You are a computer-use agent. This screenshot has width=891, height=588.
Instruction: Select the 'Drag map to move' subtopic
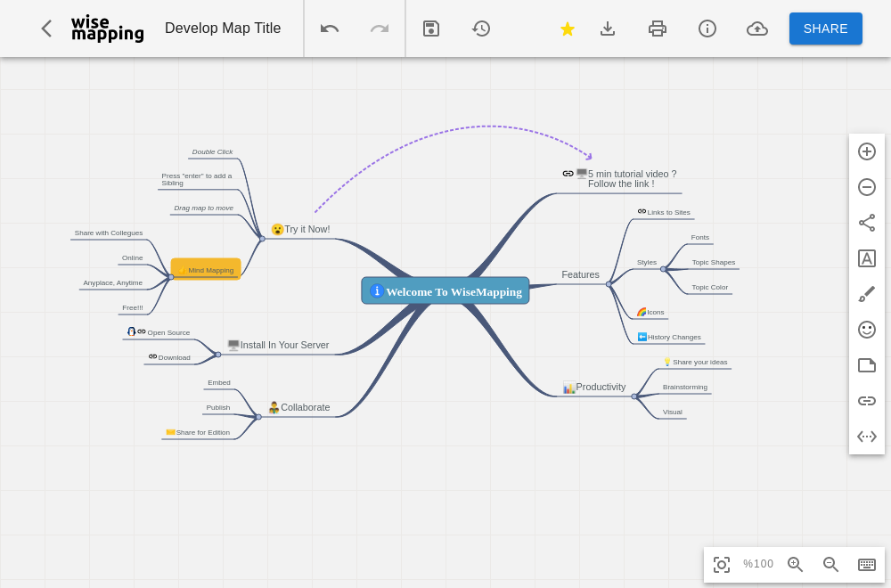coord(203,208)
